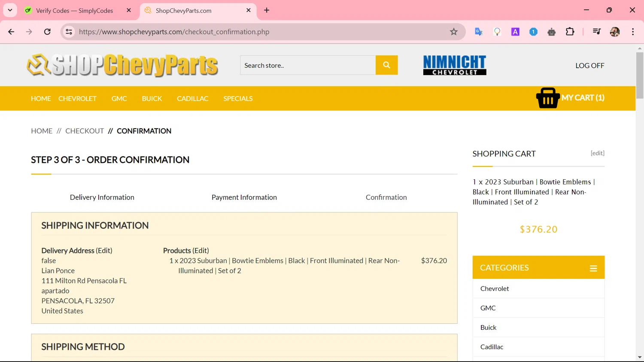The image size is (644, 362).
Task: Open the blue 1 password extension icon
Action: (533, 32)
